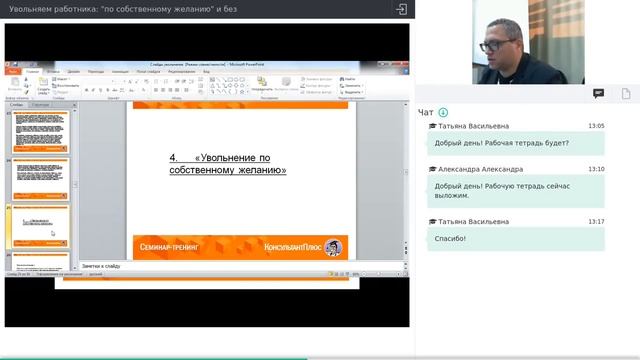Switch to the Дизайн ribbon tab
The height and width of the screenshot is (360, 640).
tap(74, 71)
